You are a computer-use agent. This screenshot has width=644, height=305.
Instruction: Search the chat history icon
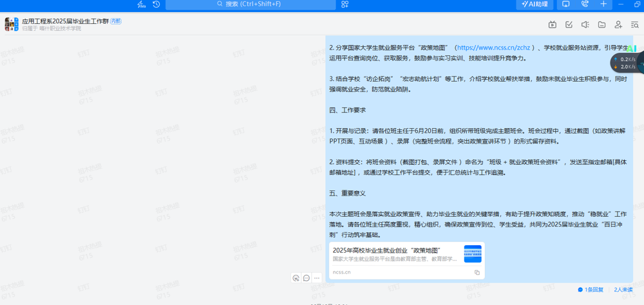634,25
